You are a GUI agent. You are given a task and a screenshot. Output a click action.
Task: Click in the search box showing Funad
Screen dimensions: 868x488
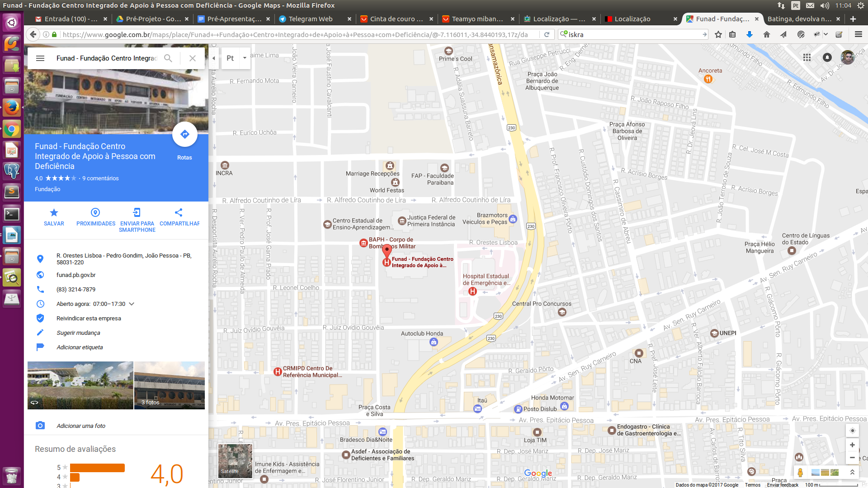coord(104,58)
